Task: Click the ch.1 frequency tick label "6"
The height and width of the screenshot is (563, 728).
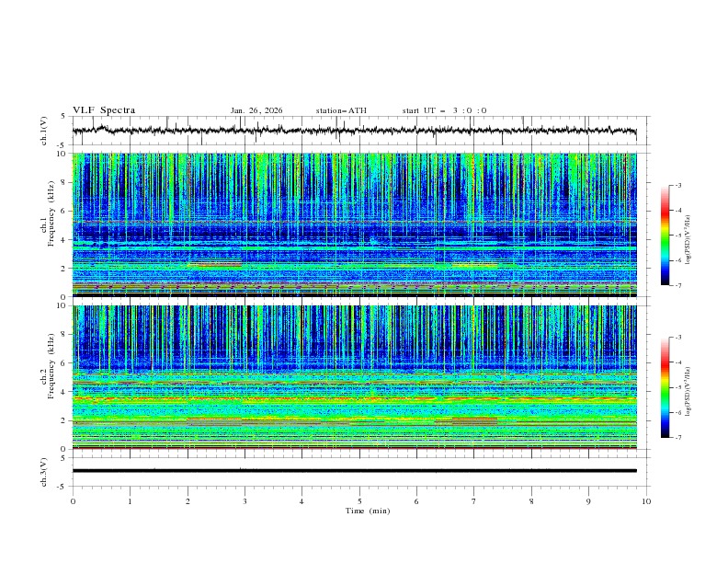Action: [64, 211]
